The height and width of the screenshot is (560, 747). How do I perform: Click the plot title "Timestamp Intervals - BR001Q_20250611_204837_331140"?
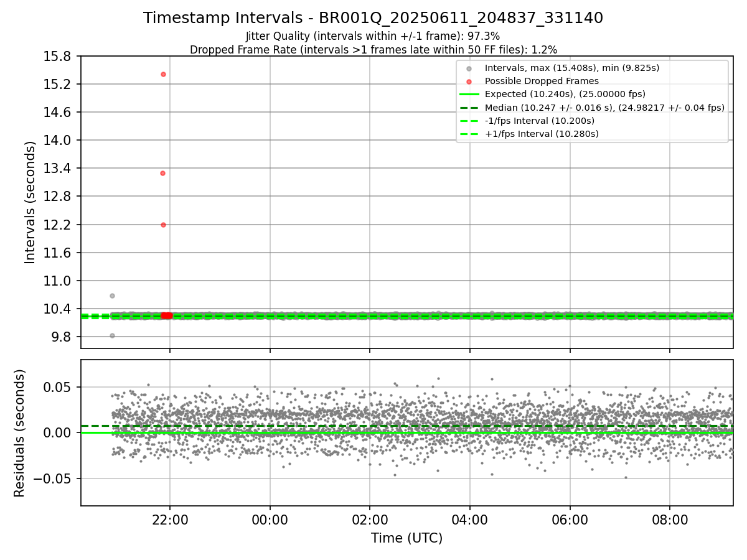373,18
